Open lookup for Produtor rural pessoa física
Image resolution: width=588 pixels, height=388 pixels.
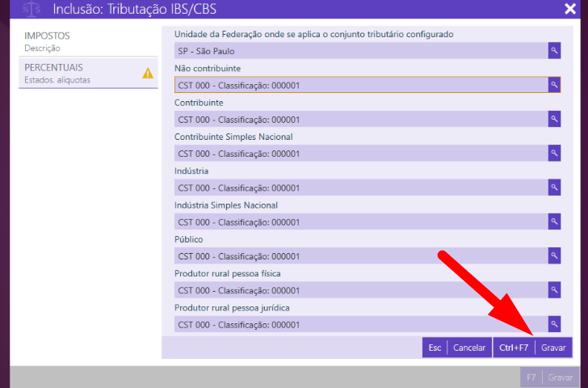554,290
